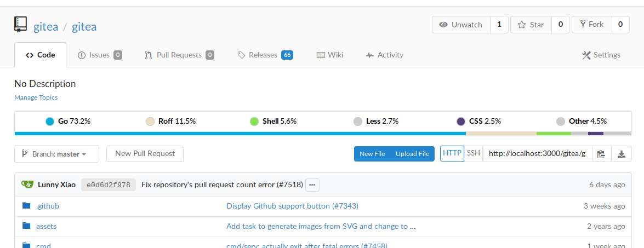Image resolution: width=644 pixels, height=248 pixels.
Task: Click the No Description text
Action: tap(45, 84)
